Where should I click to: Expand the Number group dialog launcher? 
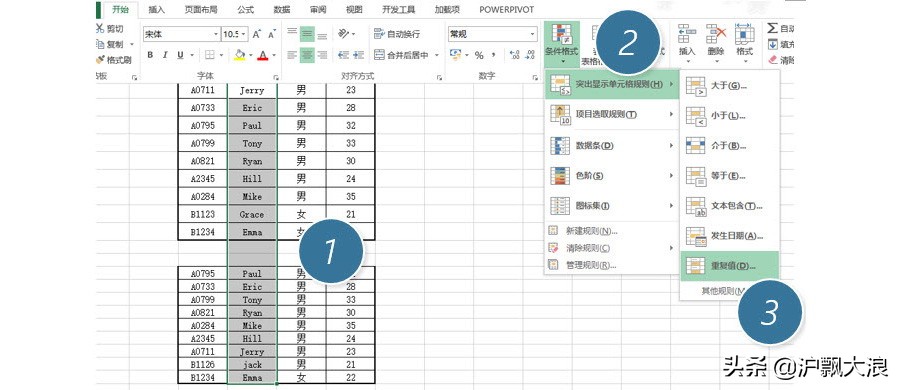click(x=537, y=77)
